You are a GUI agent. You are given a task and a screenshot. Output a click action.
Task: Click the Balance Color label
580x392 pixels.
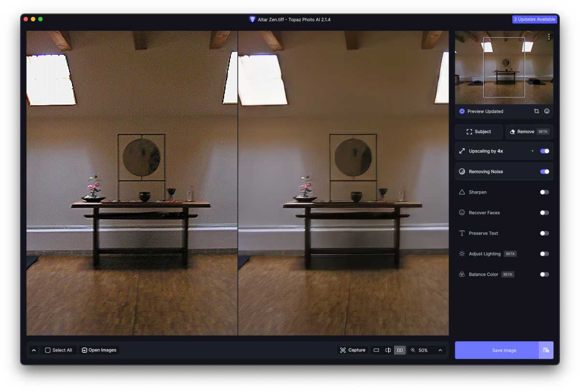point(483,274)
